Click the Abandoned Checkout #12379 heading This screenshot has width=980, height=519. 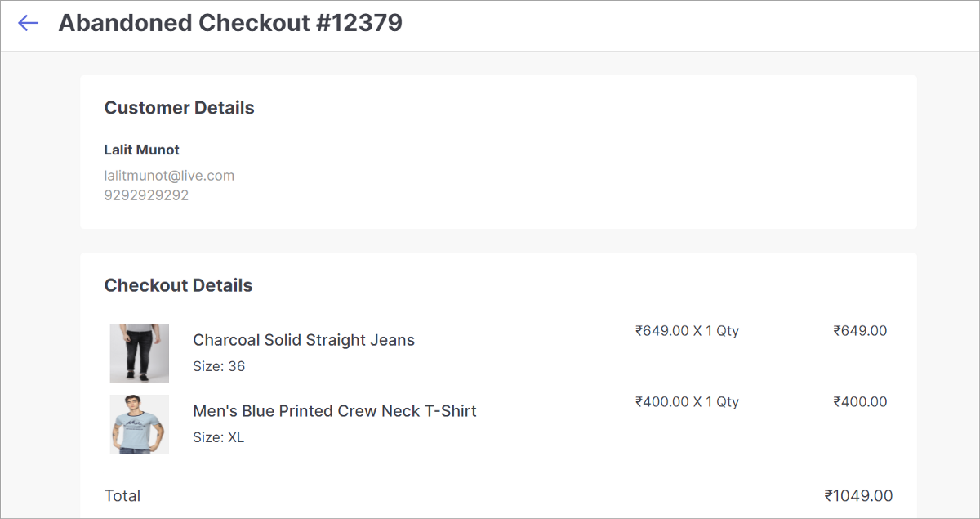[x=230, y=23]
